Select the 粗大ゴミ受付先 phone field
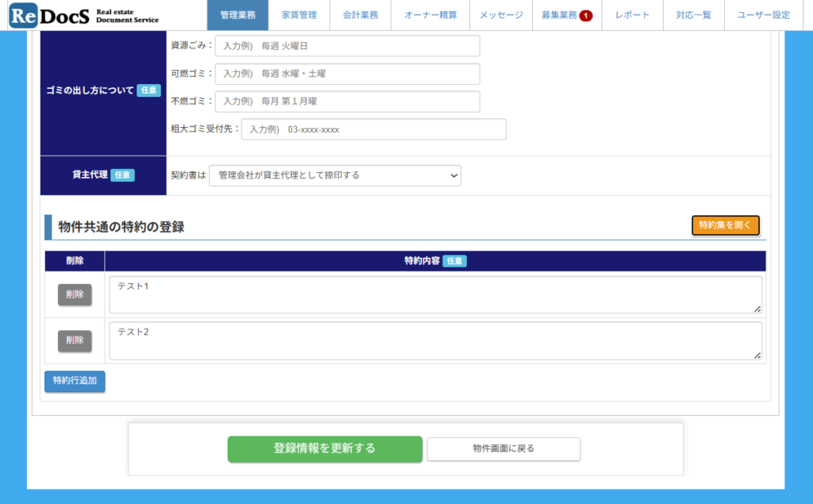This screenshot has width=813, height=504. click(x=373, y=129)
